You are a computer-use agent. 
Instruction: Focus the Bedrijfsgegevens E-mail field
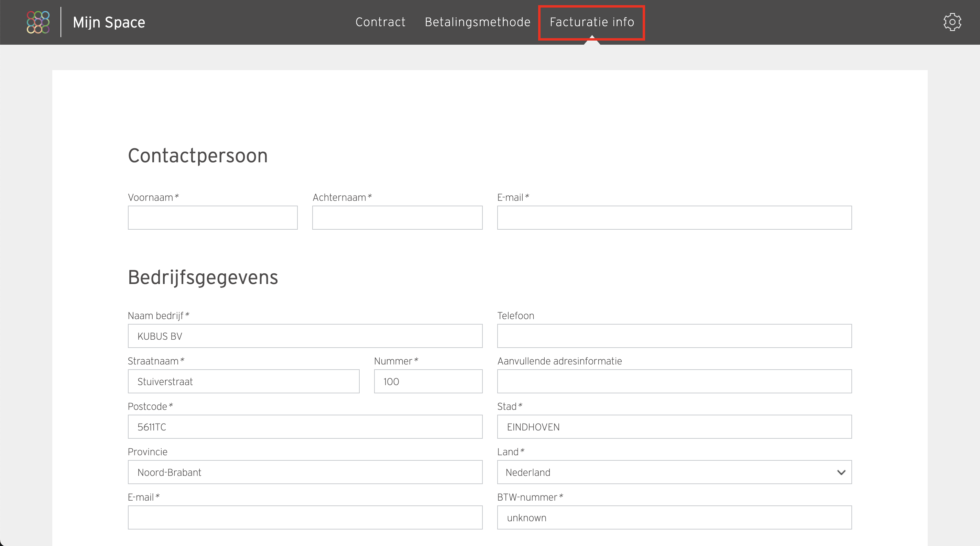[305, 517]
